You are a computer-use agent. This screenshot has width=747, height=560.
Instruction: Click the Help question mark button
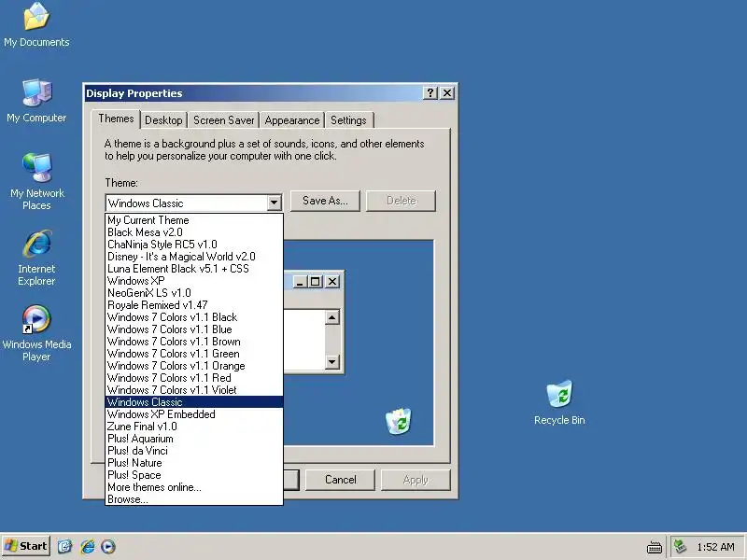point(430,92)
